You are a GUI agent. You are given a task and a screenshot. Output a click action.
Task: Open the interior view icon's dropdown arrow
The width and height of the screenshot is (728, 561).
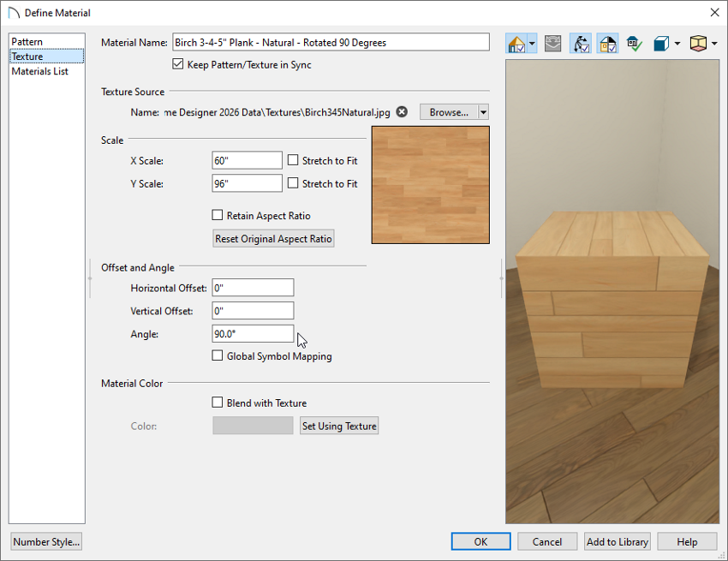point(714,43)
